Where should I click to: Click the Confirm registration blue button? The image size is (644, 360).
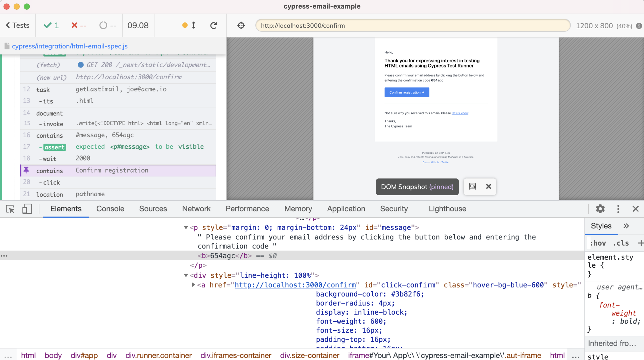tap(406, 92)
